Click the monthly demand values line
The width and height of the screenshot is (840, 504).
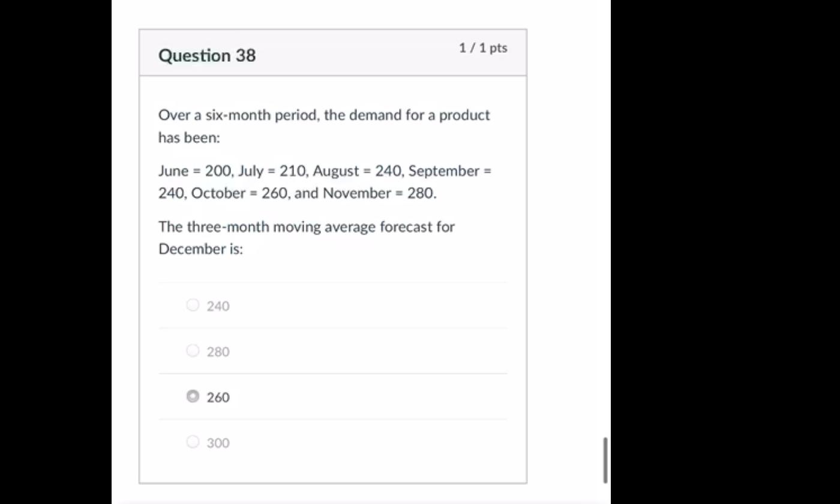(x=324, y=182)
